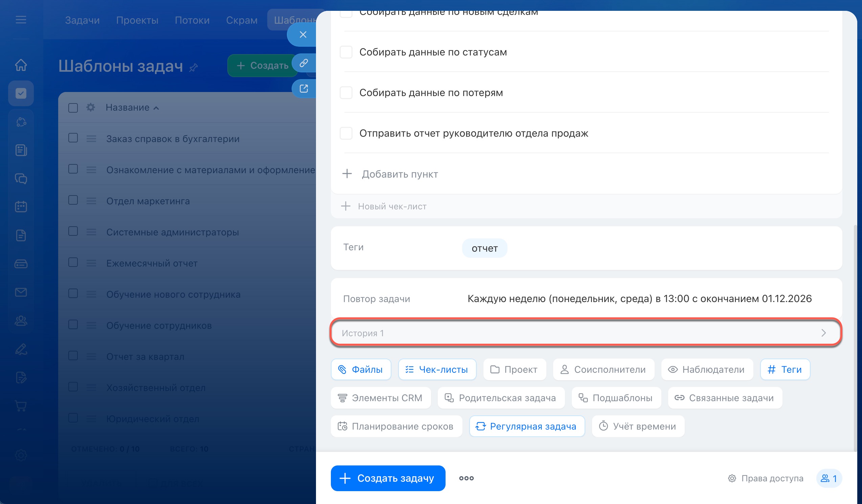The height and width of the screenshot is (504, 862).
Task: Click the three-dots more actions icon
Action: [x=466, y=478]
